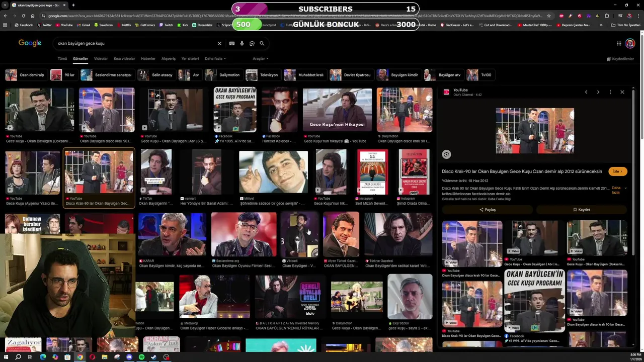Start voice search with the microphone icon
Screen dimensions: 644x362
pyautogui.click(x=242, y=44)
